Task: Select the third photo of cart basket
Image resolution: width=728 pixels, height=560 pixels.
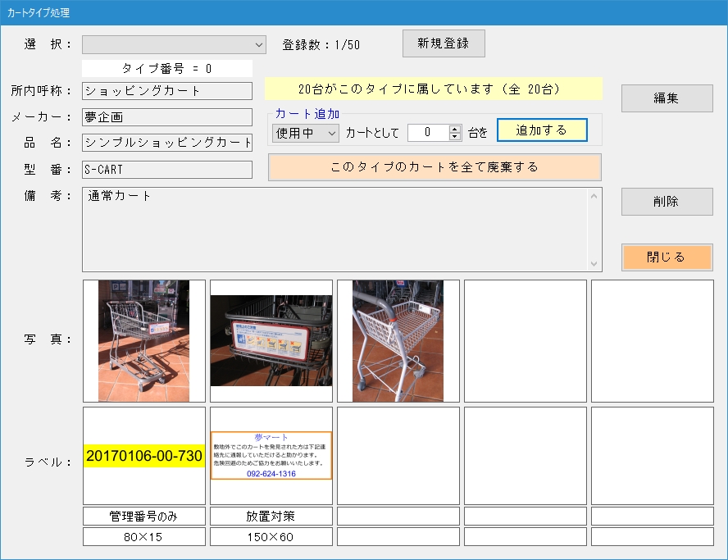Action: pyautogui.click(x=398, y=341)
